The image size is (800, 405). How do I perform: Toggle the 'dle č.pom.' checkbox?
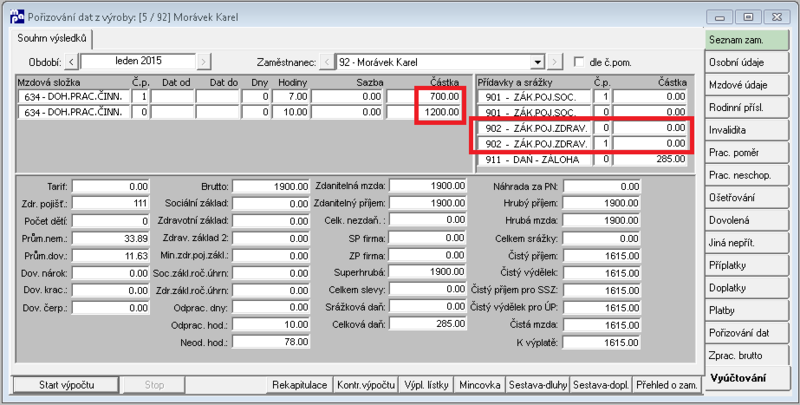(579, 62)
